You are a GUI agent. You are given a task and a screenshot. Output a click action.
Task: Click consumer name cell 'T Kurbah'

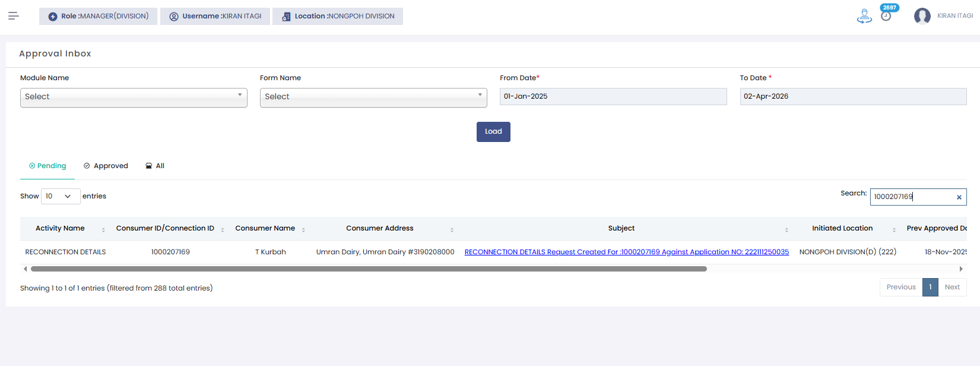click(x=271, y=252)
